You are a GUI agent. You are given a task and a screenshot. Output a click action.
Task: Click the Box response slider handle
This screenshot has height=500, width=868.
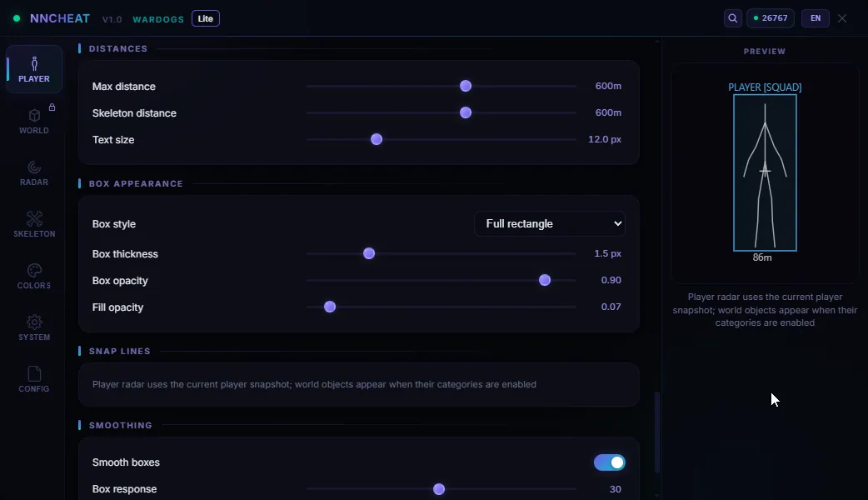[439, 489]
